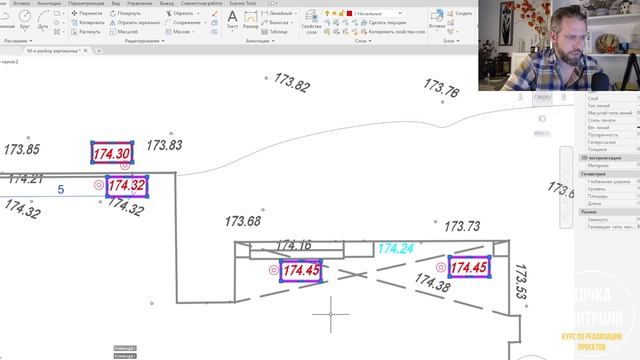Select the Круг (circle) drawing tool
The height and width of the screenshot is (360, 640).
point(25,20)
